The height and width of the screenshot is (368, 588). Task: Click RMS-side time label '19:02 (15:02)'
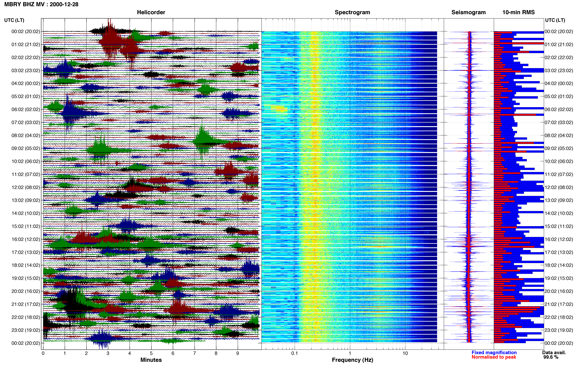pyautogui.click(x=559, y=278)
